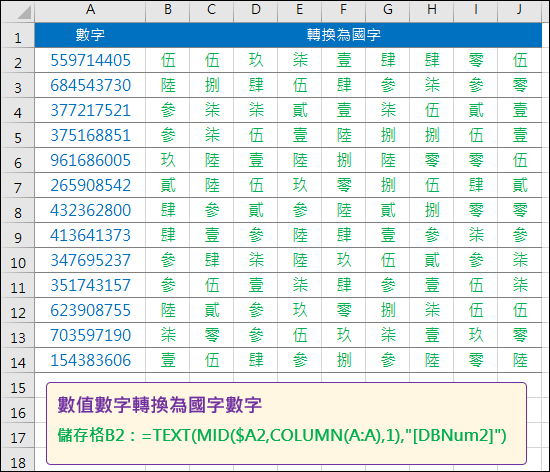Select cell containing 559714405
Image resolution: width=550 pixels, height=472 pixels.
pyautogui.click(x=90, y=60)
